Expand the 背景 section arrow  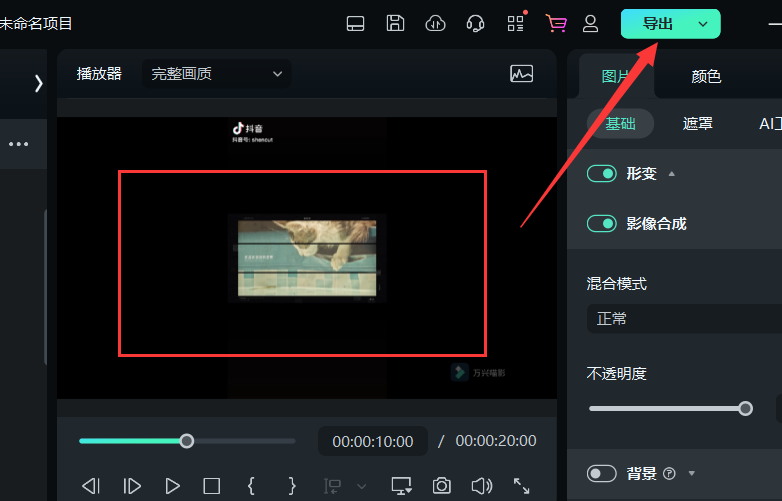692,473
